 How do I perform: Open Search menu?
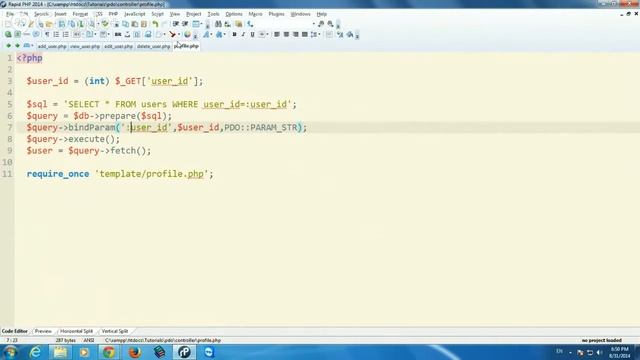click(41, 14)
